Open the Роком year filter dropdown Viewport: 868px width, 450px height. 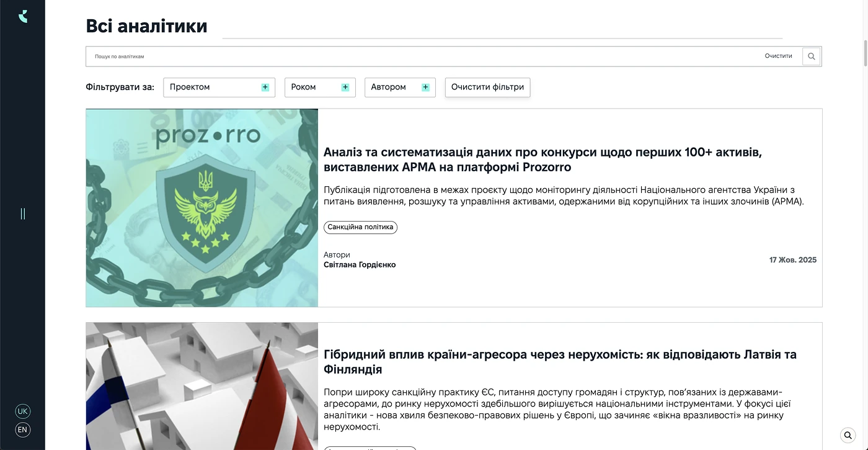(x=313, y=88)
